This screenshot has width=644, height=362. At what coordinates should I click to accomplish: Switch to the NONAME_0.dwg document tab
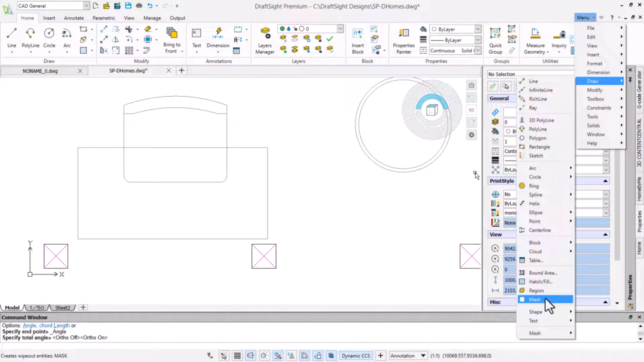tap(40, 71)
